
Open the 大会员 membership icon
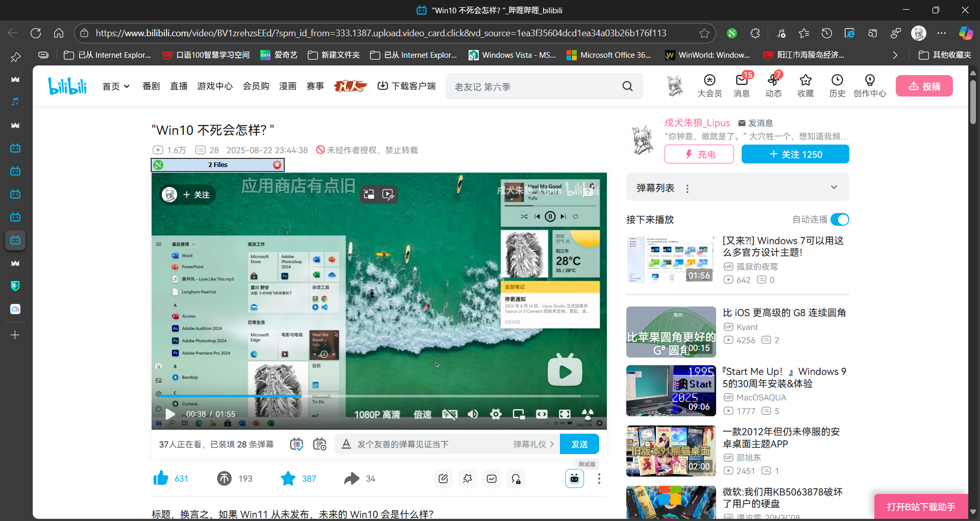[709, 86]
